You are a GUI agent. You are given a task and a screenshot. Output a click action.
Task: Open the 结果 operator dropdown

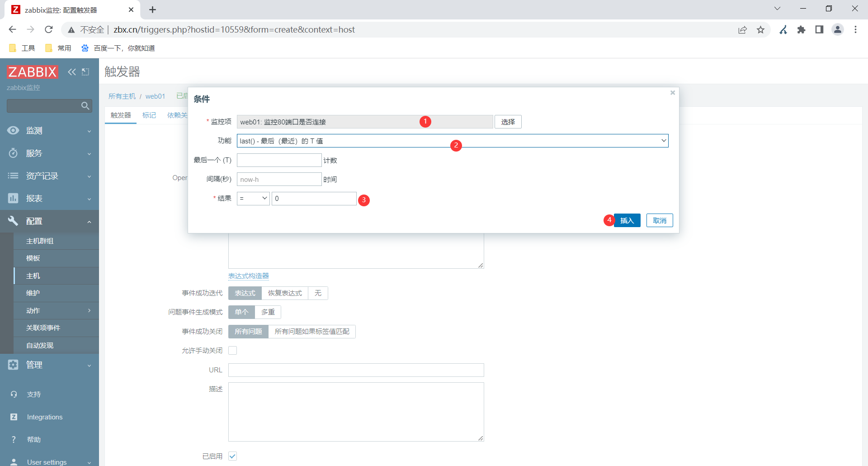[x=253, y=199]
